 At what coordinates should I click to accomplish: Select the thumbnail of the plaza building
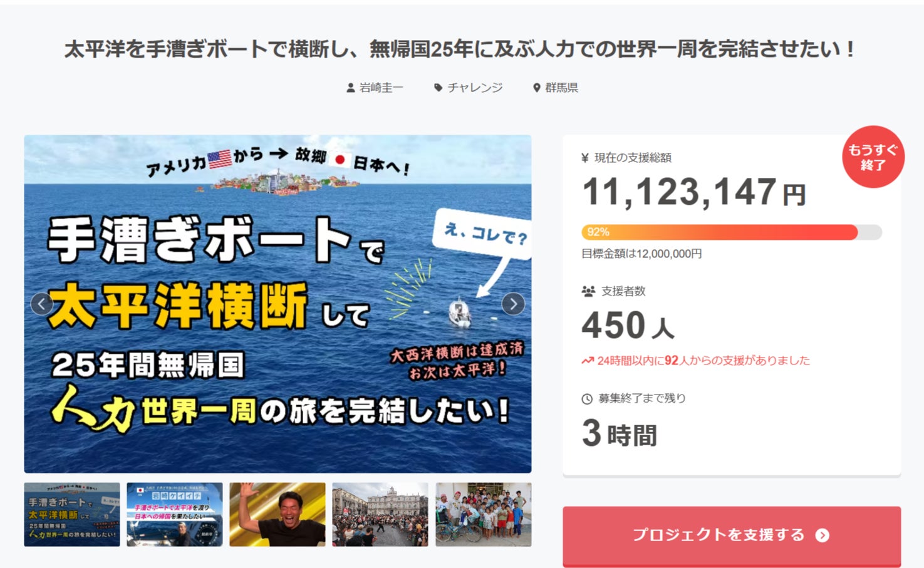click(x=380, y=515)
